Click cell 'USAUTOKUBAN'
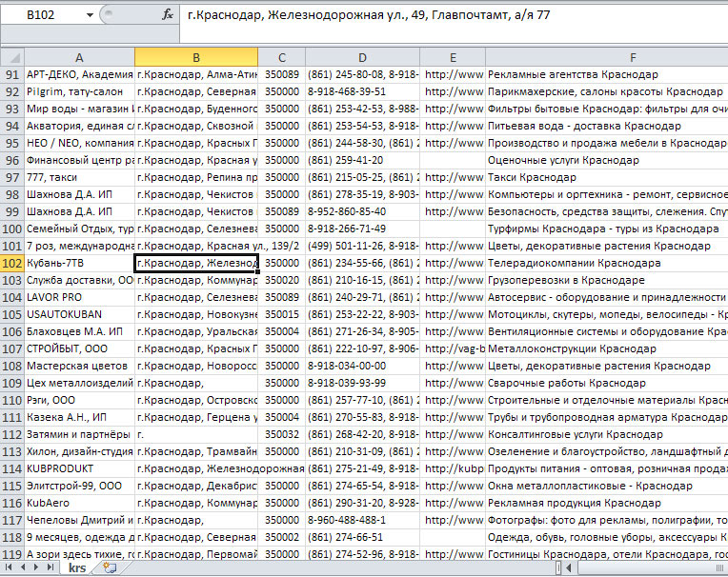Viewport: 728px width, 577px height. pos(79,315)
